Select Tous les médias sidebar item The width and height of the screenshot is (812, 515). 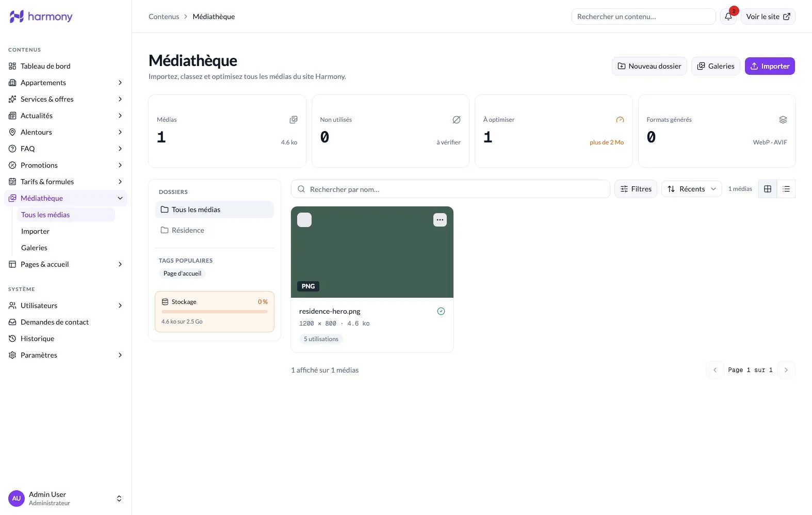[x=66, y=215]
